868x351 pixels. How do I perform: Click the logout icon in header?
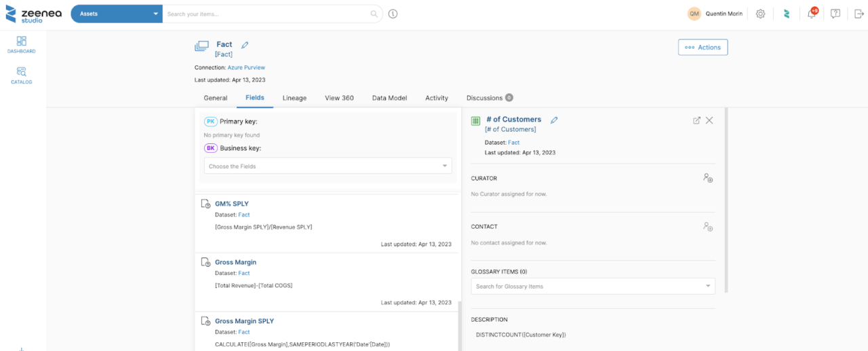(x=859, y=14)
